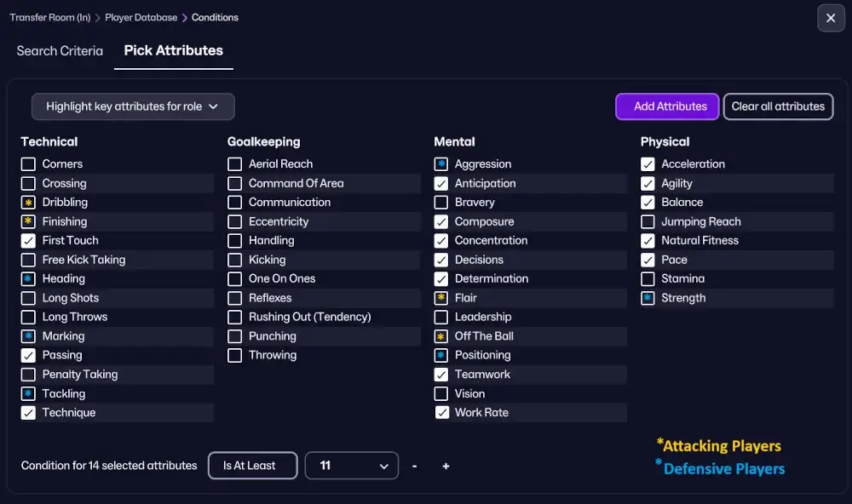
Task: Check the Long Throws checkbox
Action: [x=28, y=318]
